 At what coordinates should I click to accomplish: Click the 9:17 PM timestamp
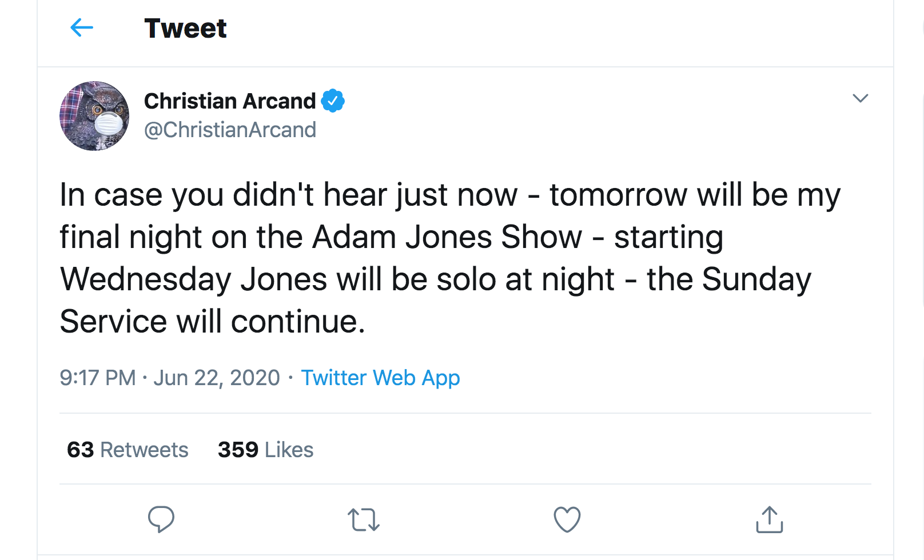pyautogui.click(x=98, y=378)
